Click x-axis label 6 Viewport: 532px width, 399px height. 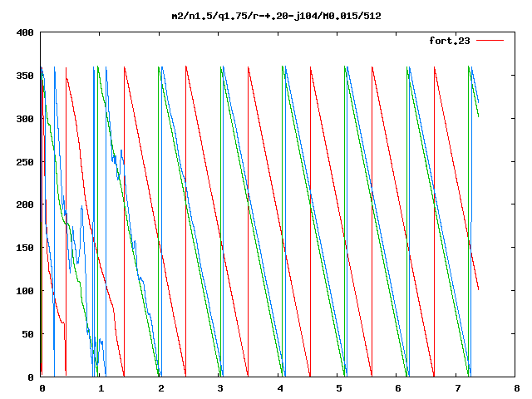point(398,388)
